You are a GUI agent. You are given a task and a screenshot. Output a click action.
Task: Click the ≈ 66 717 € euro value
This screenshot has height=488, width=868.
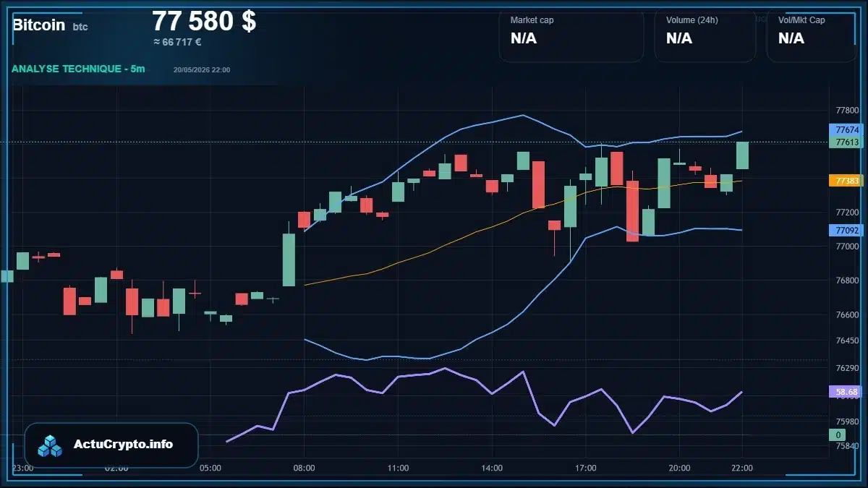pyautogui.click(x=177, y=42)
